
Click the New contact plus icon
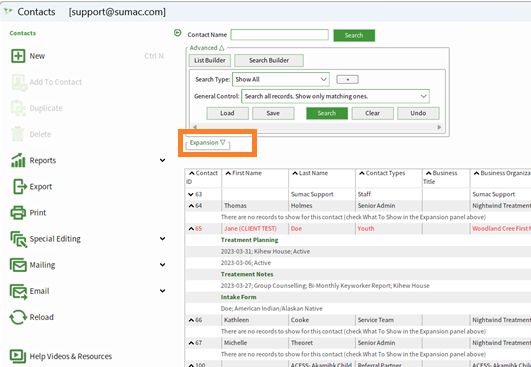[18, 56]
